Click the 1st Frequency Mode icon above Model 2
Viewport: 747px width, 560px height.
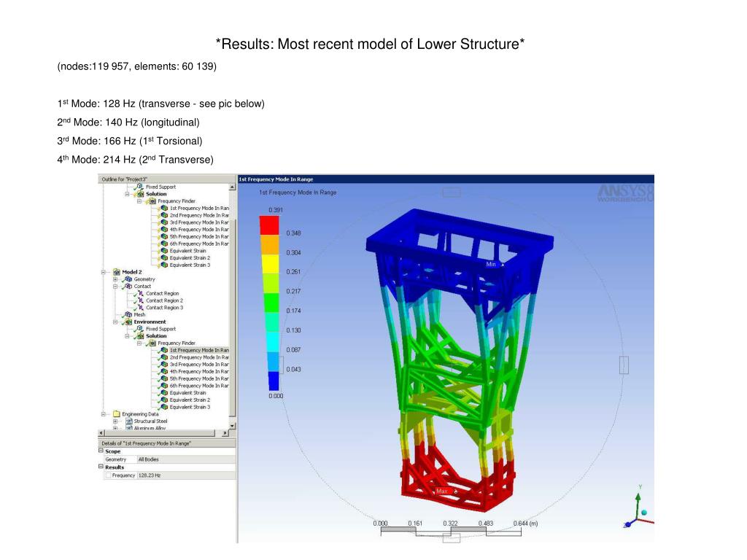pos(164,208)
